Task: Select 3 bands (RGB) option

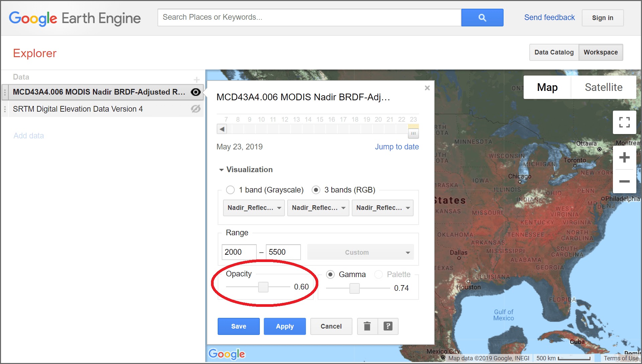Action: coord(316,190)
